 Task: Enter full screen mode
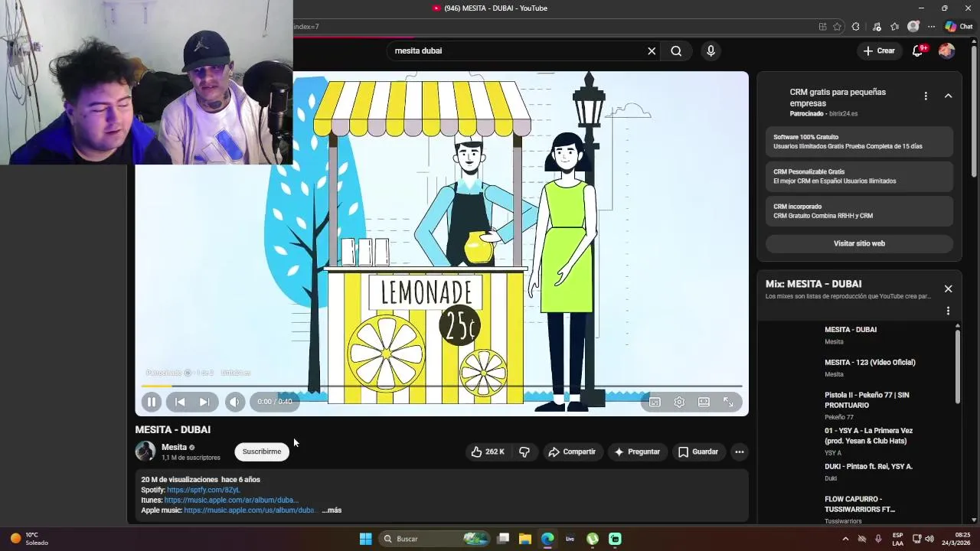[728, 402]
